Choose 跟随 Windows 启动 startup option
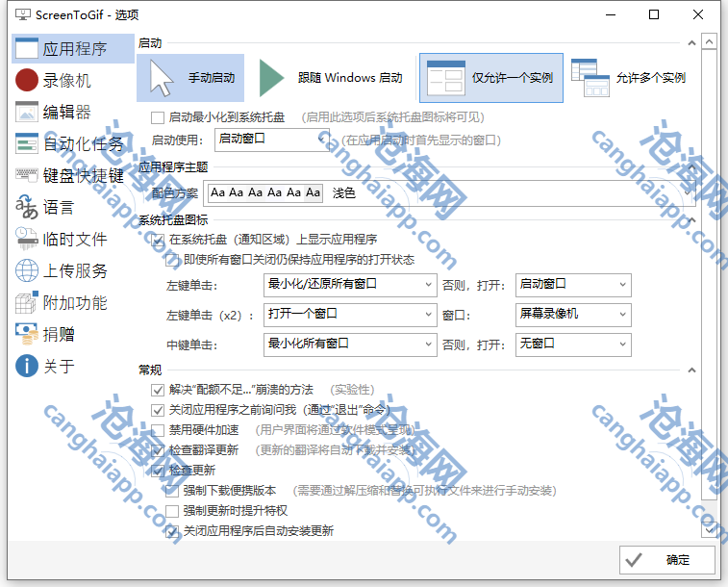 (332, 78)
